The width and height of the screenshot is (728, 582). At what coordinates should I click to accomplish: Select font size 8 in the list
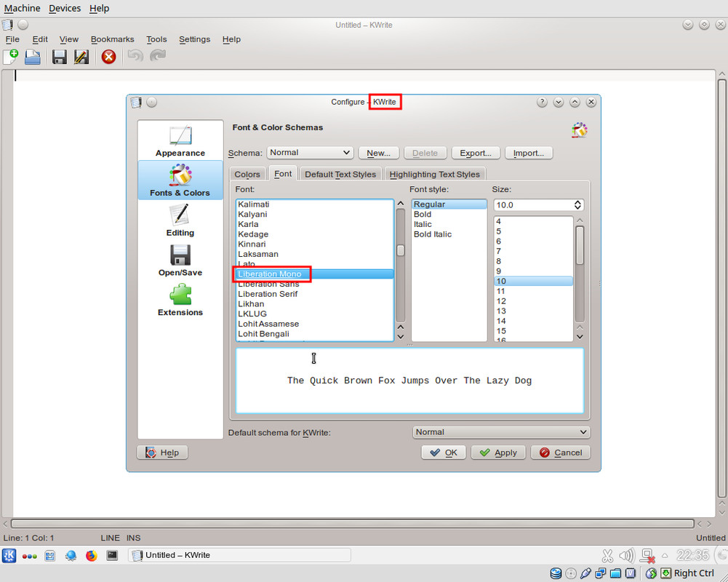tap(534, 261)
